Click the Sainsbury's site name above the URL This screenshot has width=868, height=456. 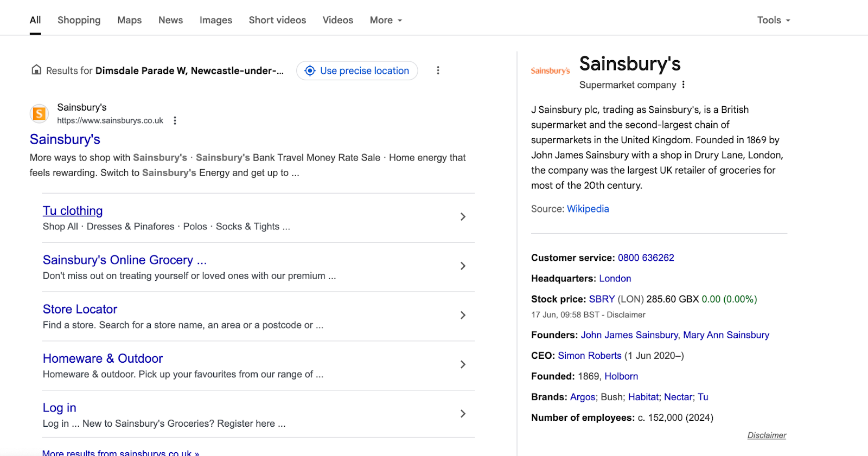(x=82, y=107)
